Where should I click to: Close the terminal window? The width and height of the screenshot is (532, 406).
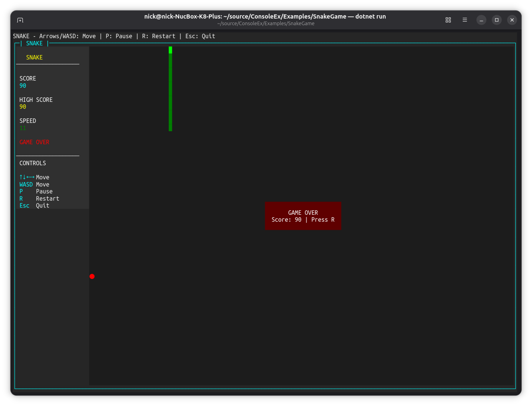512,20
